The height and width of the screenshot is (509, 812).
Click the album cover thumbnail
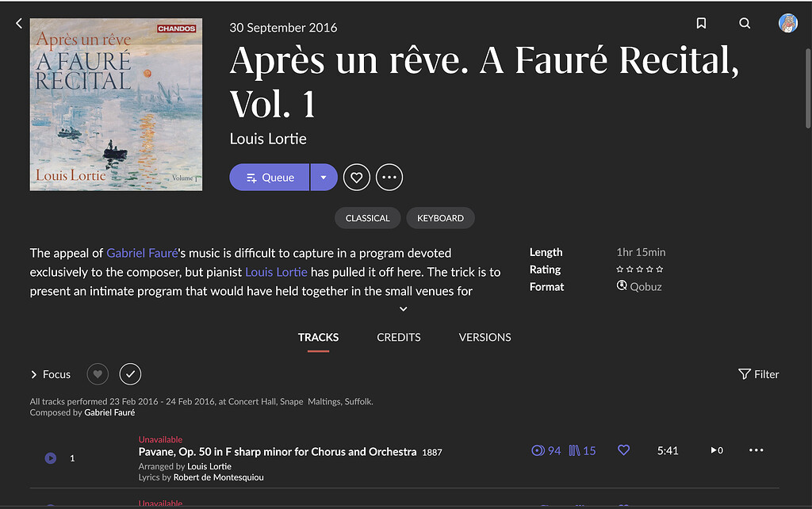[x=116, y=104]
